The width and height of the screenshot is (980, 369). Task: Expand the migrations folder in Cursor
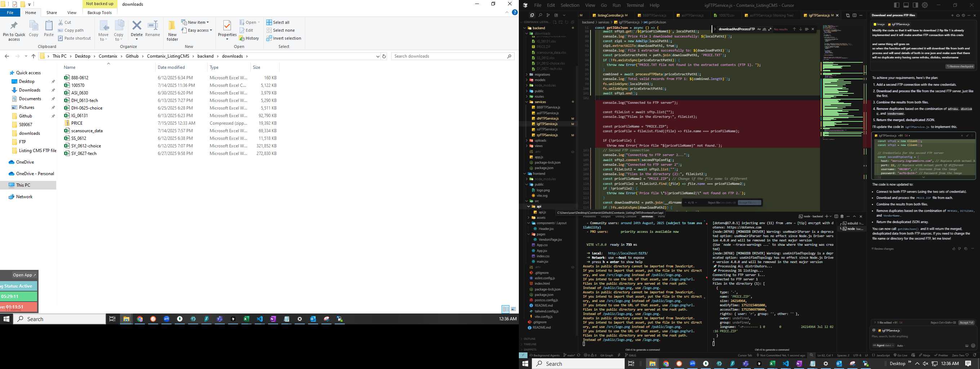point(526,75)
